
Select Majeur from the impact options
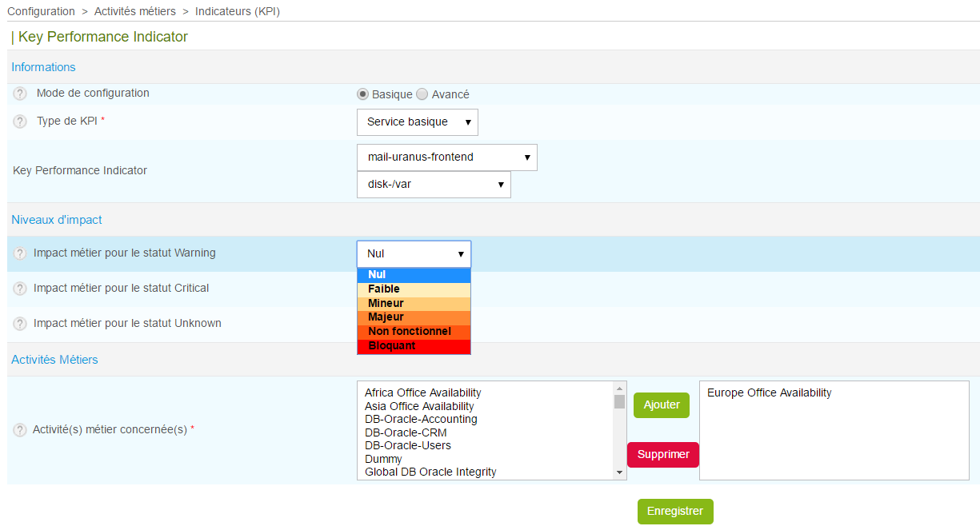click(414, 317)
